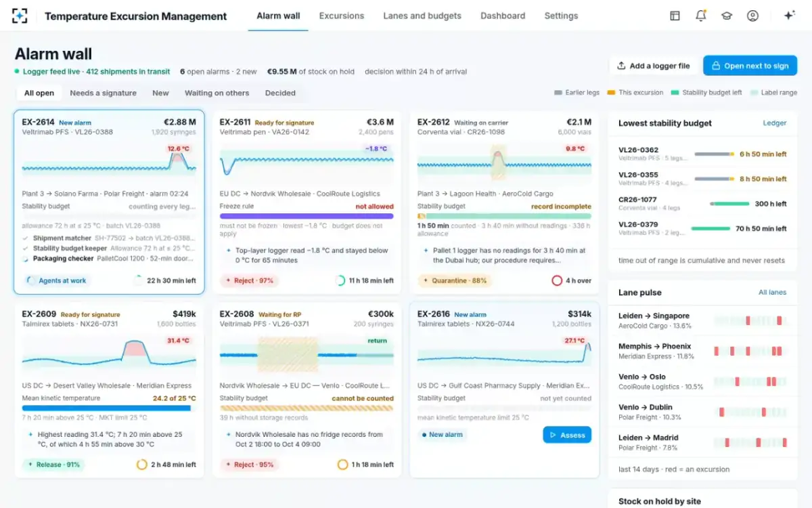812x508 pixels.
Task: Open the Settings tab
Action: (x=561, y=16)
